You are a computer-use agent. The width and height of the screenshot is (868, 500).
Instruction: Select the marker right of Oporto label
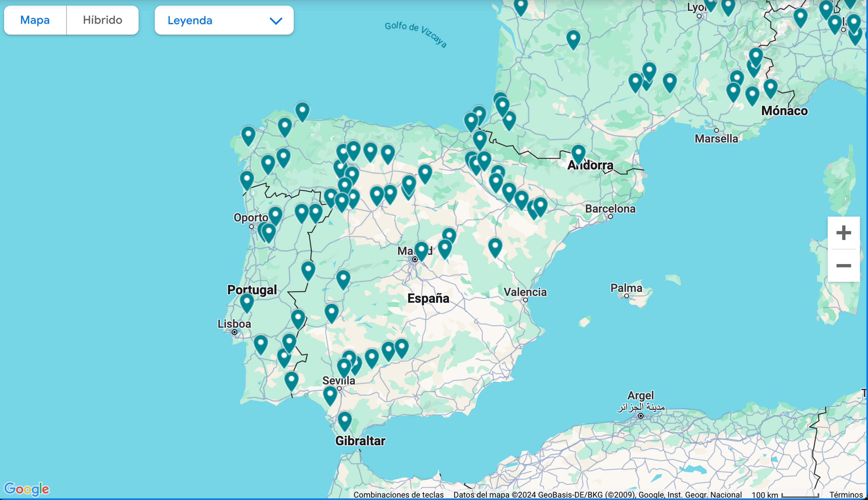tap(275, 216)
